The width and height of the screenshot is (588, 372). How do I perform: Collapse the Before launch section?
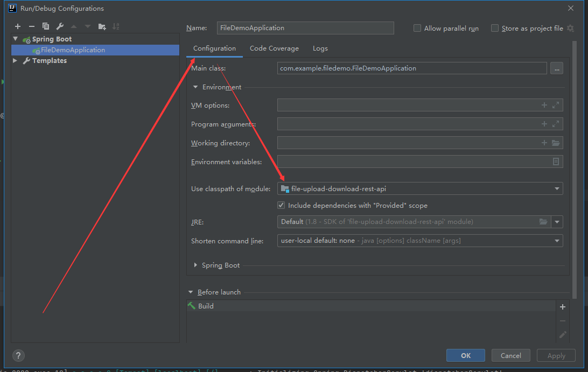pyautogui.click(x=191, y=292)
